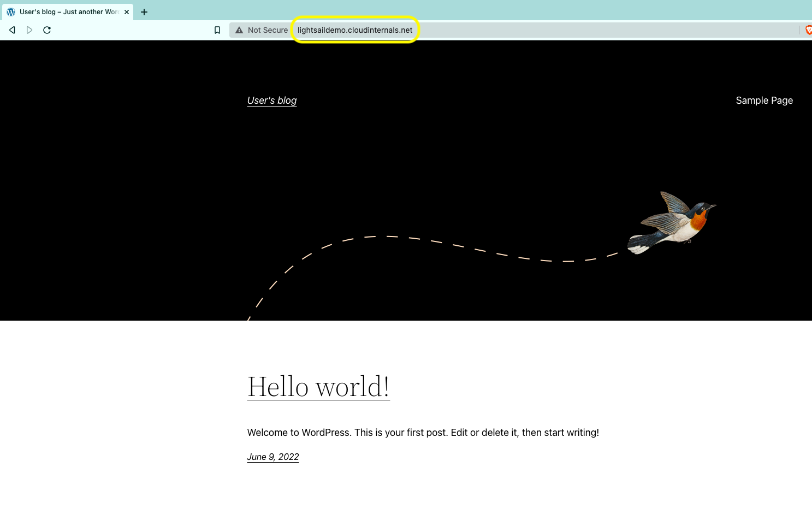Click the Welcome to WordPress paragraph

(x=423, y=432)
